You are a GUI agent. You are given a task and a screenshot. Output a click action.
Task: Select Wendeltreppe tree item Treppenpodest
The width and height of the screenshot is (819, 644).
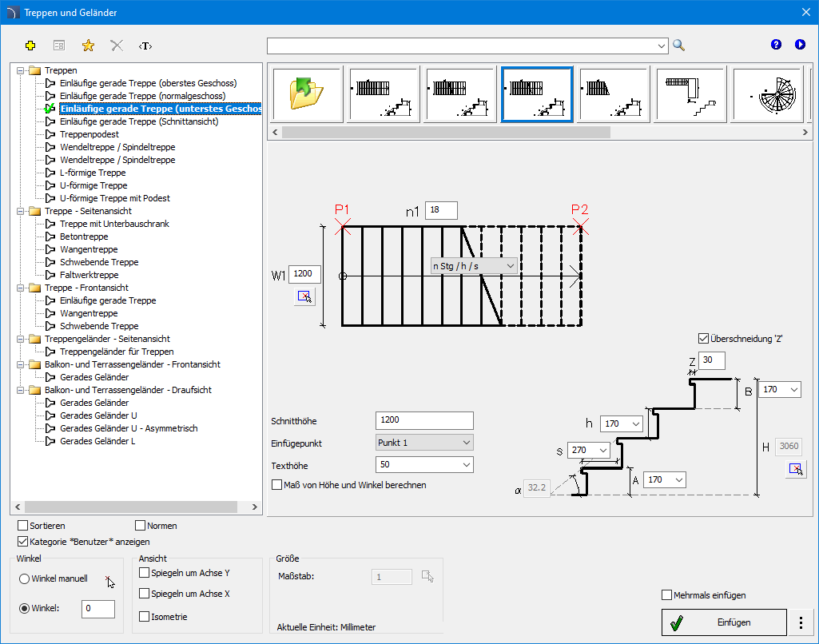(x=89, y=134)
